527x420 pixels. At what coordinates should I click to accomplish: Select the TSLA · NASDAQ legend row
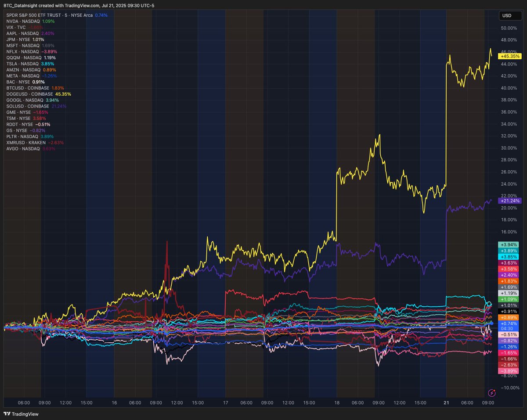click(30, 64)
